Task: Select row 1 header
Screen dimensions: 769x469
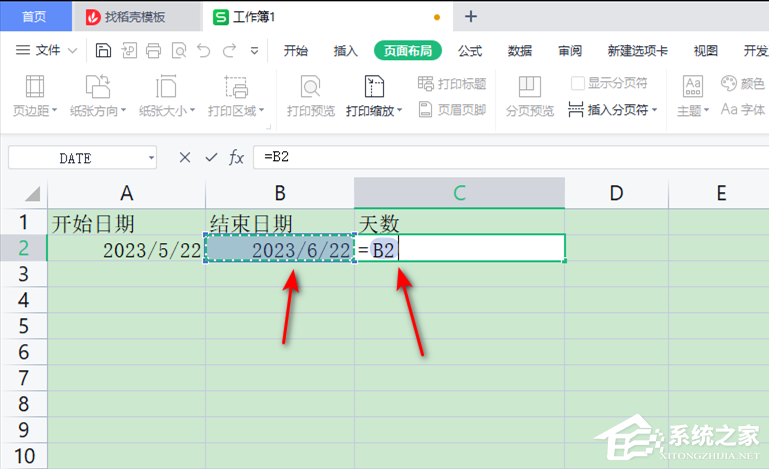Action: click(x=24, y=222)
